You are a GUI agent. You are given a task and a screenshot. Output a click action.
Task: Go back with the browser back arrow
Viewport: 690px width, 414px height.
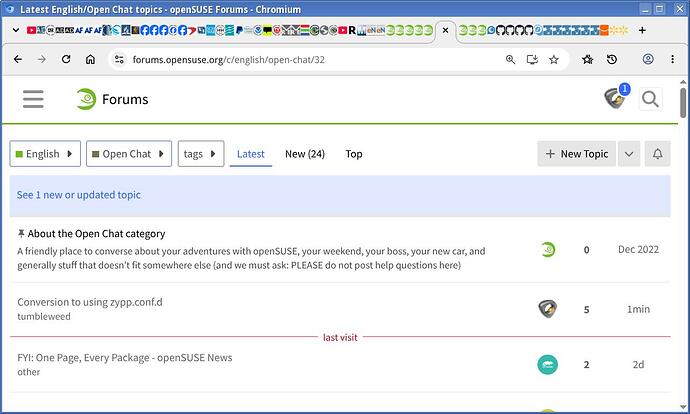(x=18, y=59)
